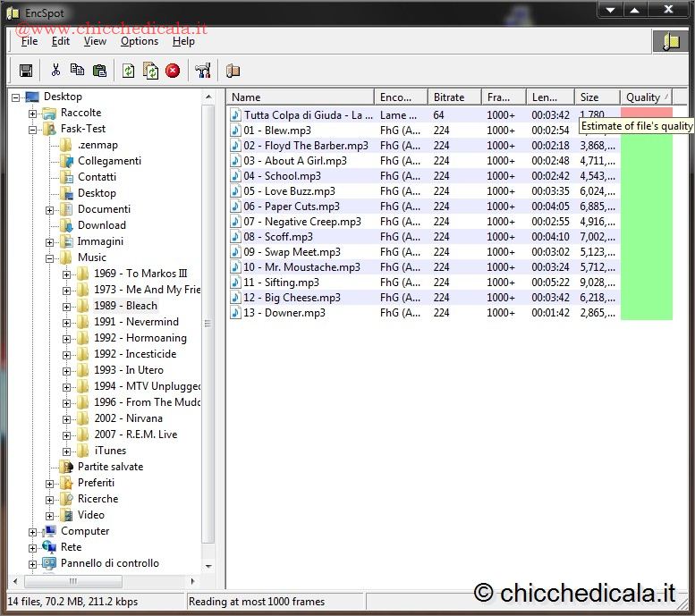This screenshot has height=616, width=695.
Task: Sort list by Bitrate column header
Action: coord(449,97)
